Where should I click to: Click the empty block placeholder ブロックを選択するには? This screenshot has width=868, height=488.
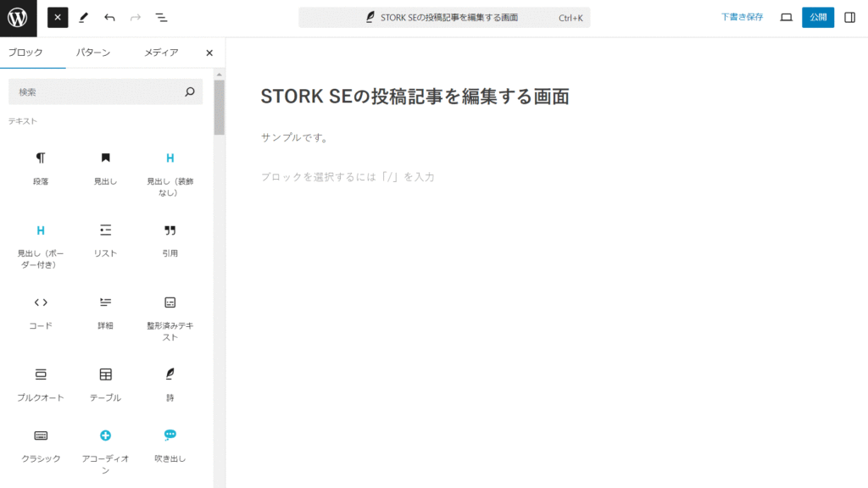(348, 177)
